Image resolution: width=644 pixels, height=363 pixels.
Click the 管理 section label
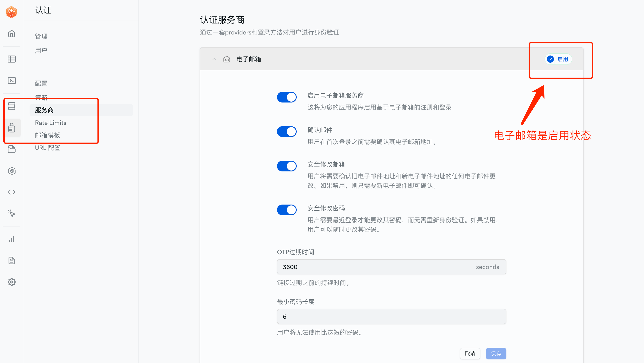[41, 36]
